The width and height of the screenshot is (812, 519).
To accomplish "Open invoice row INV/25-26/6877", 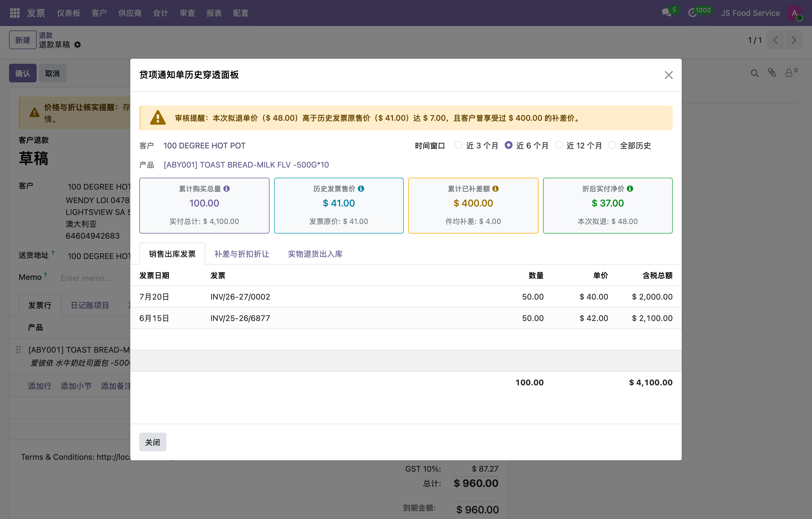I will 406,318.
